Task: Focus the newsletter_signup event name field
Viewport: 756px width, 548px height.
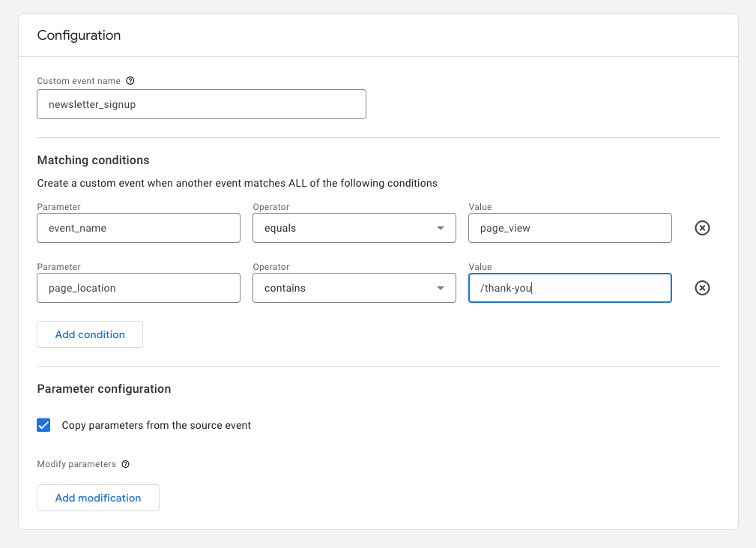Action: click(201, 105)
